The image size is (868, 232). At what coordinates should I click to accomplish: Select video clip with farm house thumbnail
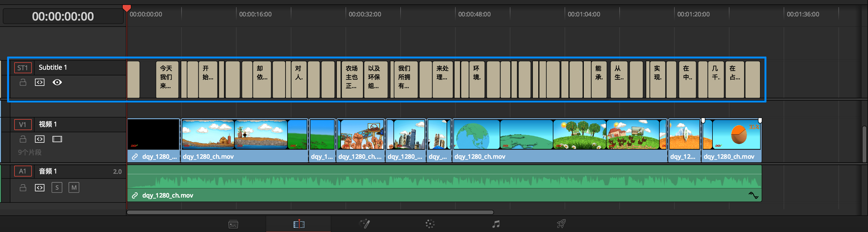[x=244, y=140]
